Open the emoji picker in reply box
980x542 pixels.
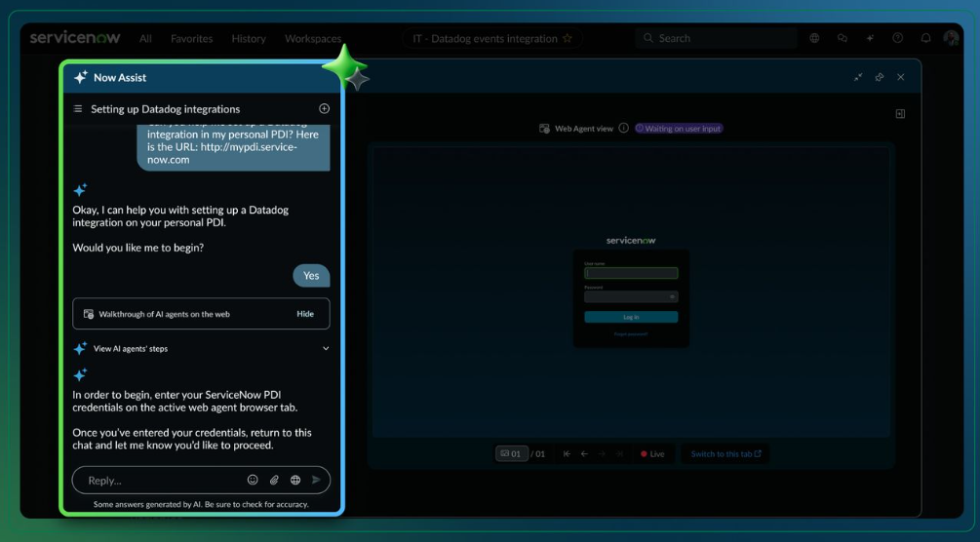[x=253, y=480]
